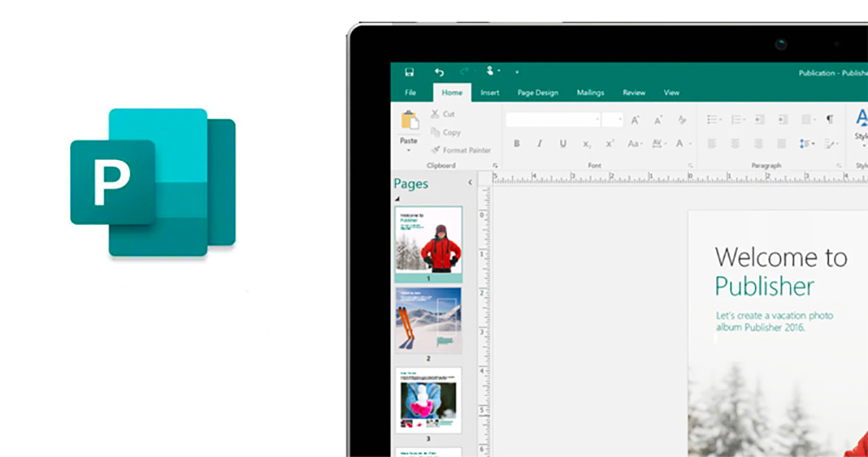Center align text
This screenshot has height=457, width=868.
pyautogui.click(x=735, y=144)
